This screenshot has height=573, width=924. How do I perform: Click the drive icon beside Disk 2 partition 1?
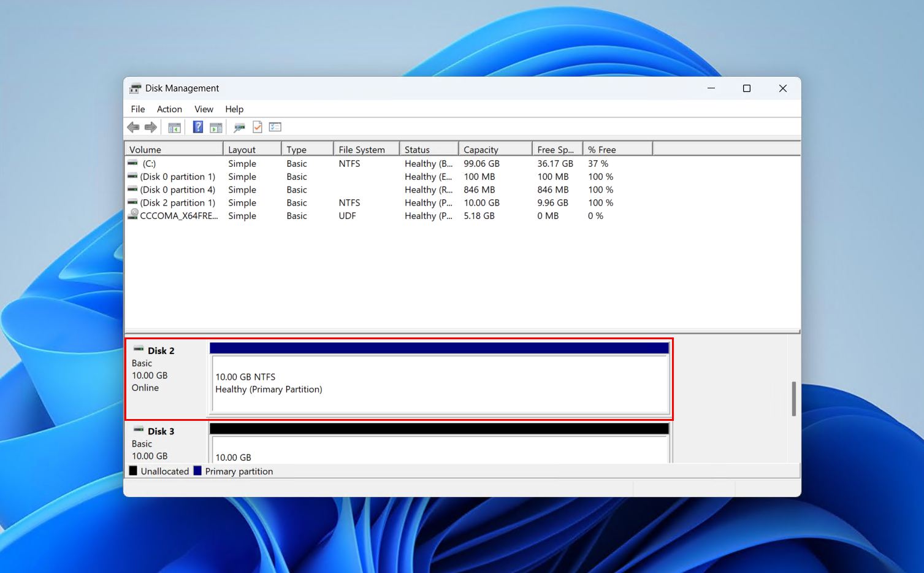(132, 202)
